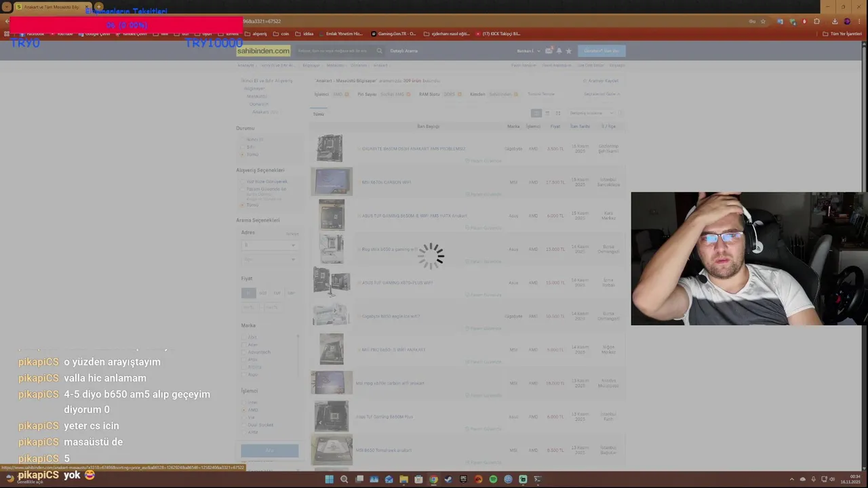Sort by the Fiyat column header
Viewport: 868px width, 488px height.
click(555, 127)
